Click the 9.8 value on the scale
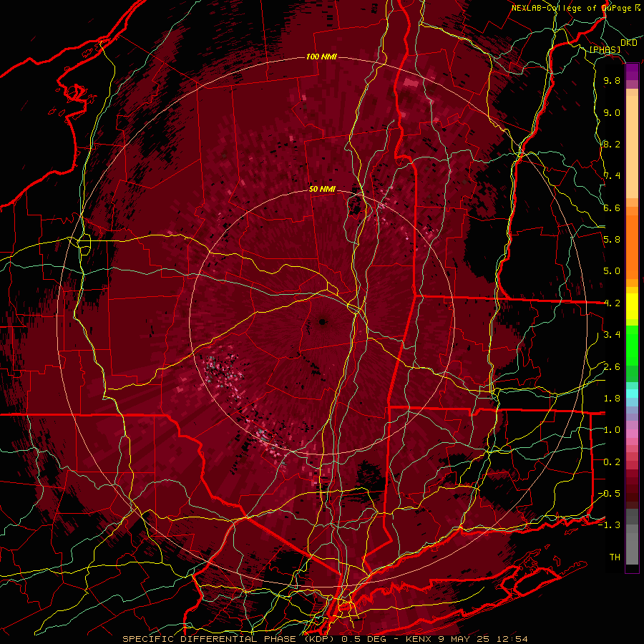Screen dimensions: 644x644 point(612,81)
